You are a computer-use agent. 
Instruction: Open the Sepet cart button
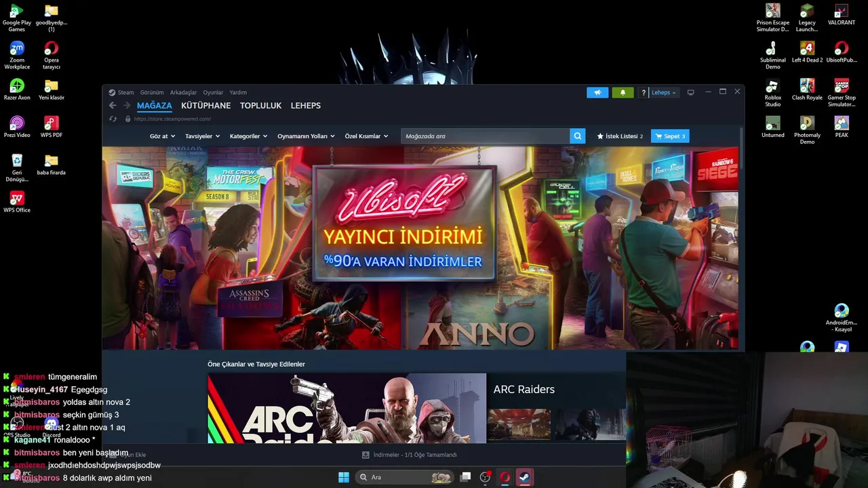click(670, 136)
